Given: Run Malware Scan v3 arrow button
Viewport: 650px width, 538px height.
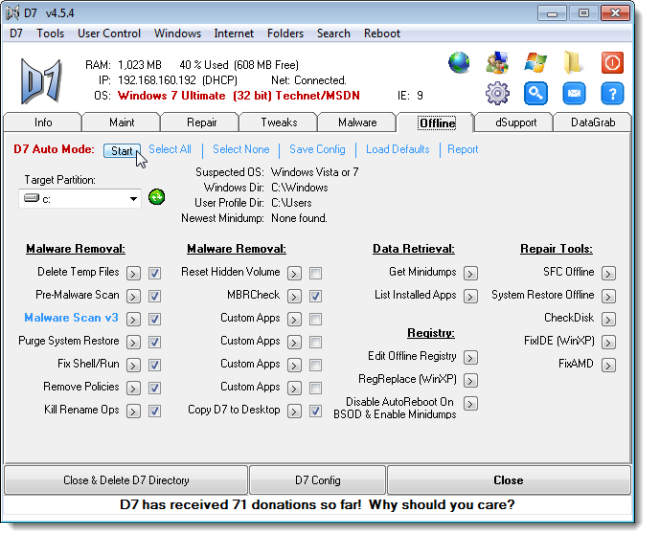Looking at the screenshot, I should coord(133,319).
